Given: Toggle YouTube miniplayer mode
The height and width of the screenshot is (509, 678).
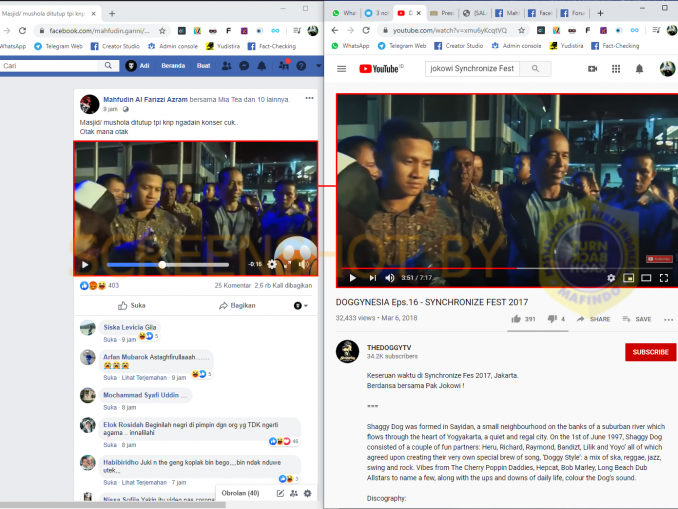Looking at the screenshot, I should click(x=629, y=278).
